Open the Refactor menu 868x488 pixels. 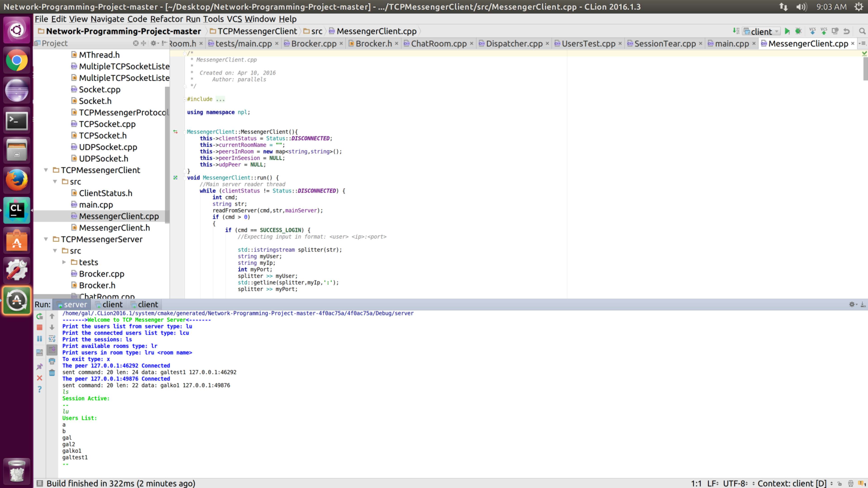pyautogui.click(x=166, y=19)
